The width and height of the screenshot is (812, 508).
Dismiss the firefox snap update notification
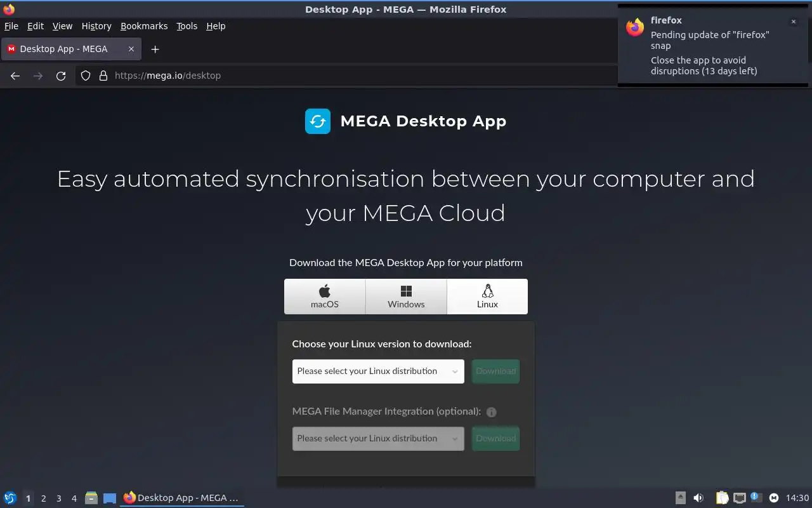click(793, 22)
